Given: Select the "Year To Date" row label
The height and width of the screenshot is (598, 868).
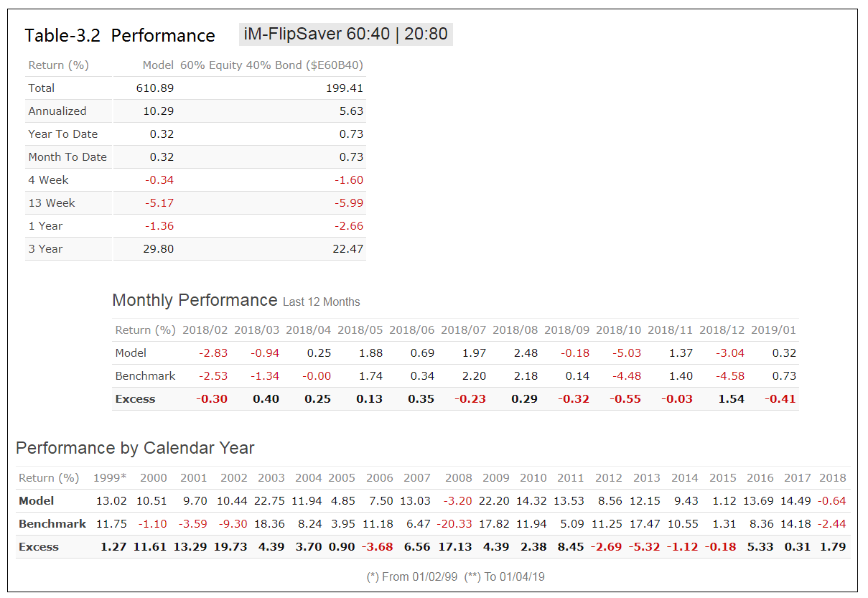Looking at the screenshot, I should (63, 134).
